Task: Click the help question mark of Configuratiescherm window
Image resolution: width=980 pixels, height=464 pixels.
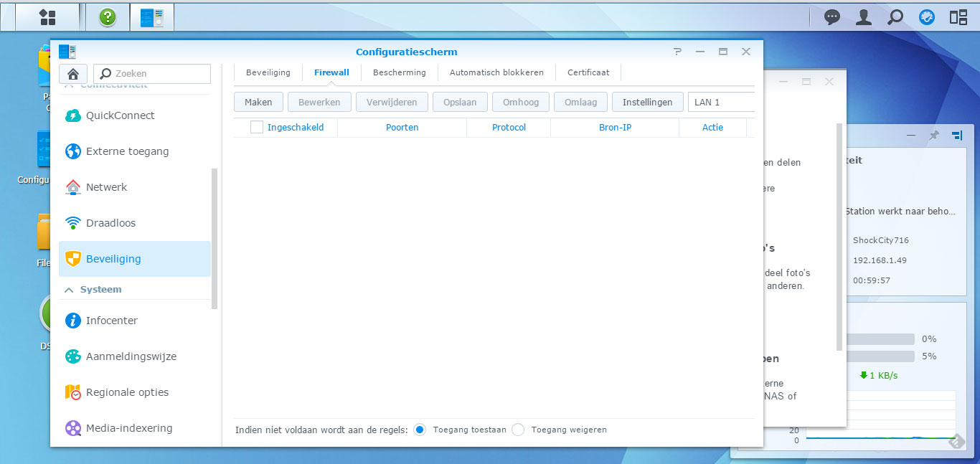Action: coord(677,52)
